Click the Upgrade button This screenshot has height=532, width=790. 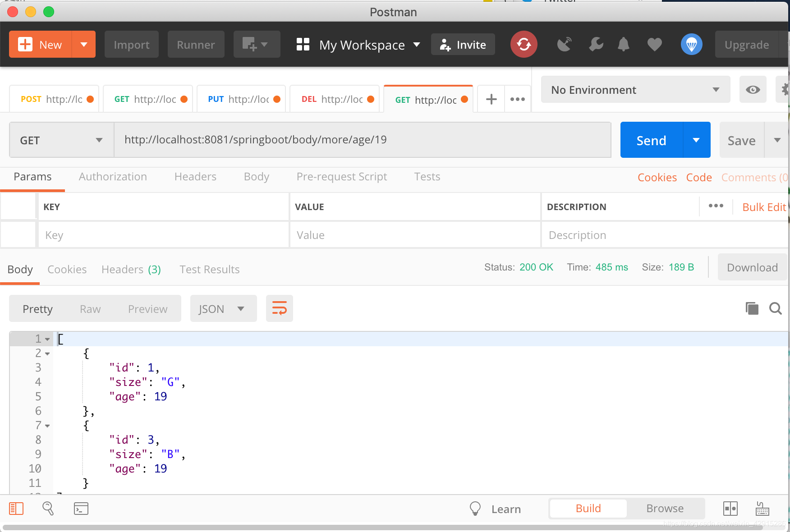[x=747, y=44]
